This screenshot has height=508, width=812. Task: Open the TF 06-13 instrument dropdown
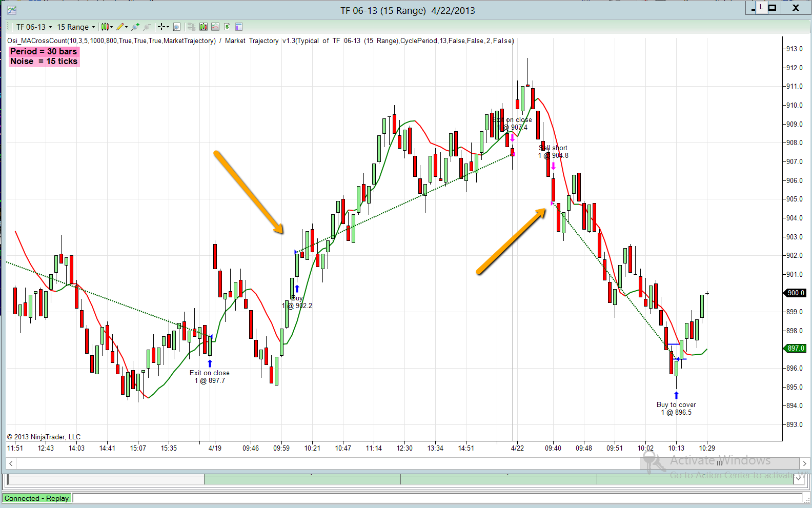34,27
